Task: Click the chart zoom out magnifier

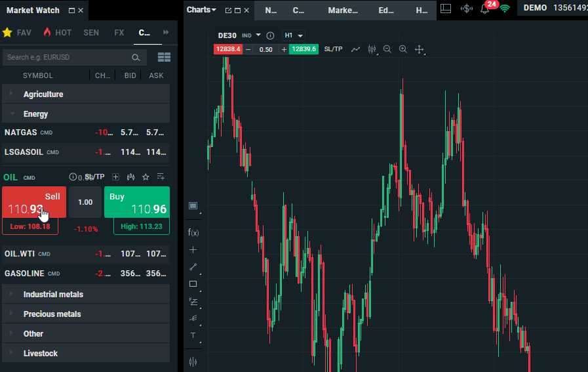Action: click(387, 49)
